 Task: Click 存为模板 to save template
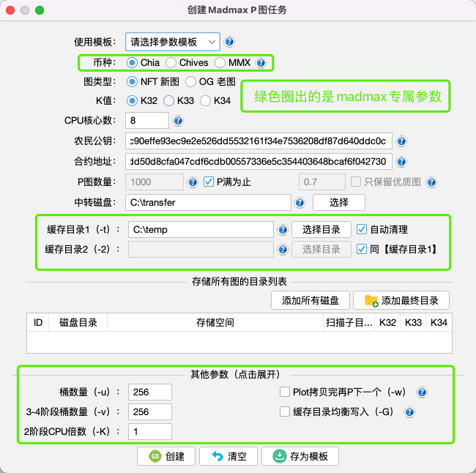(x=300, y=456)
